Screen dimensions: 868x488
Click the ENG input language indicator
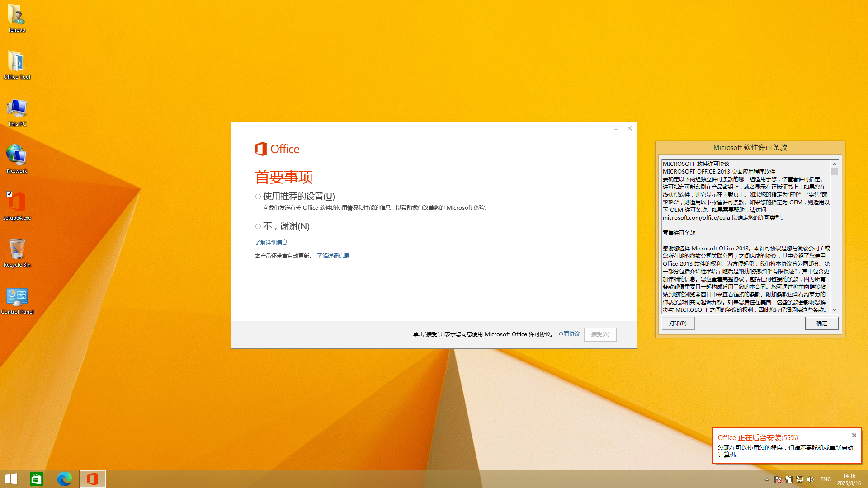826,479
